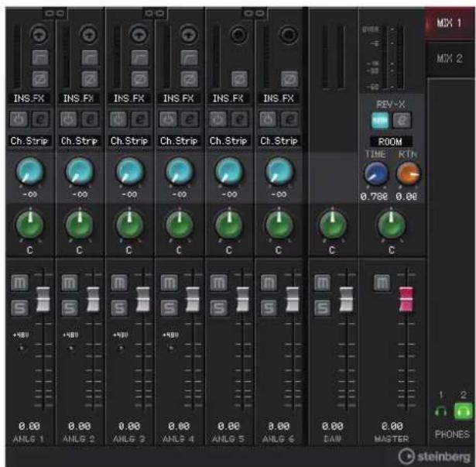Mute the MASTER channel
This screenshot has height=467, width=476.
382,283
